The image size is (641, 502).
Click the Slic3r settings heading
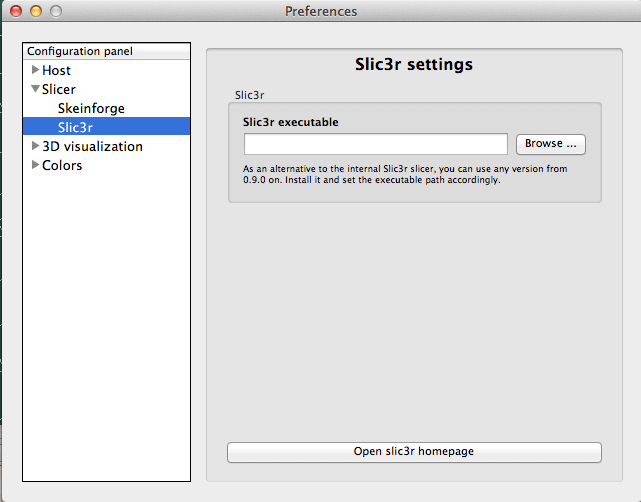414,65
